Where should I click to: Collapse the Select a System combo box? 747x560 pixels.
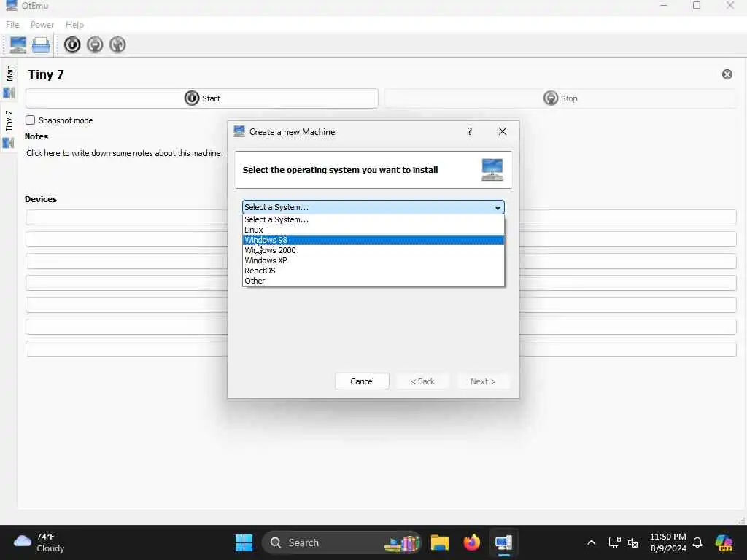pos(373,207)
